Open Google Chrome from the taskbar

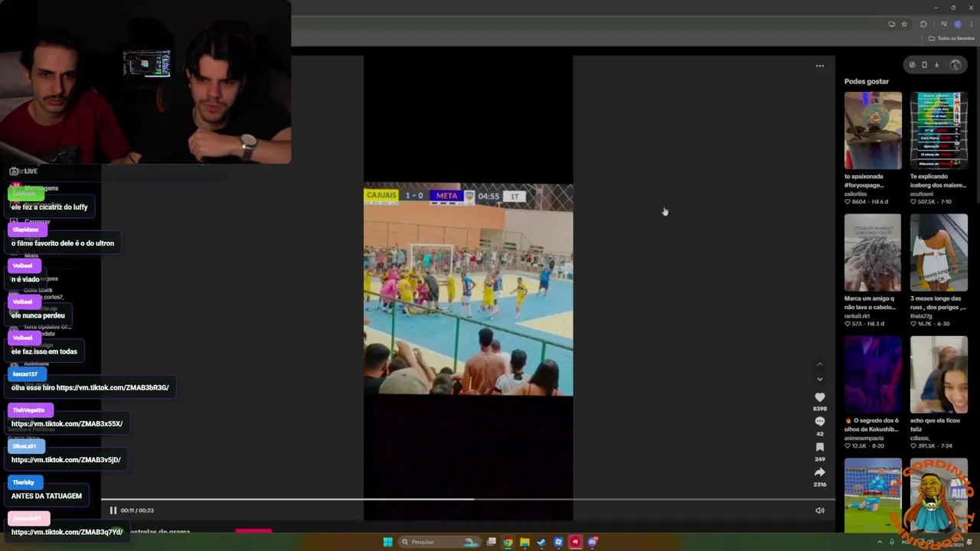[x=508, y=542]
